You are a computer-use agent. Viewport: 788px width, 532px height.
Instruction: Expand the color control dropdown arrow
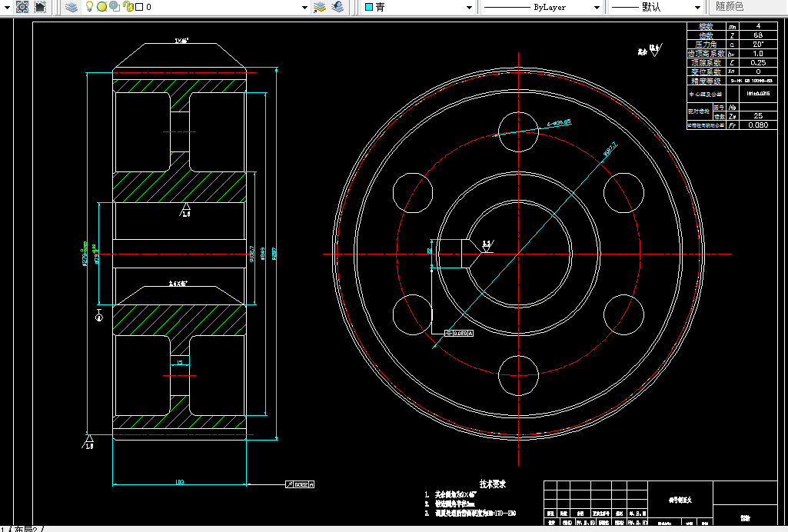(469, 8)
